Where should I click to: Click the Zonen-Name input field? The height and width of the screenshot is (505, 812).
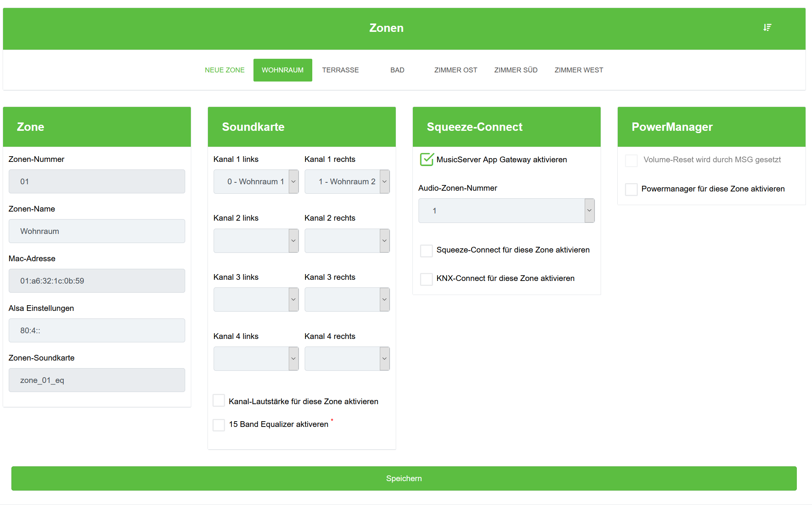point(97,231)
